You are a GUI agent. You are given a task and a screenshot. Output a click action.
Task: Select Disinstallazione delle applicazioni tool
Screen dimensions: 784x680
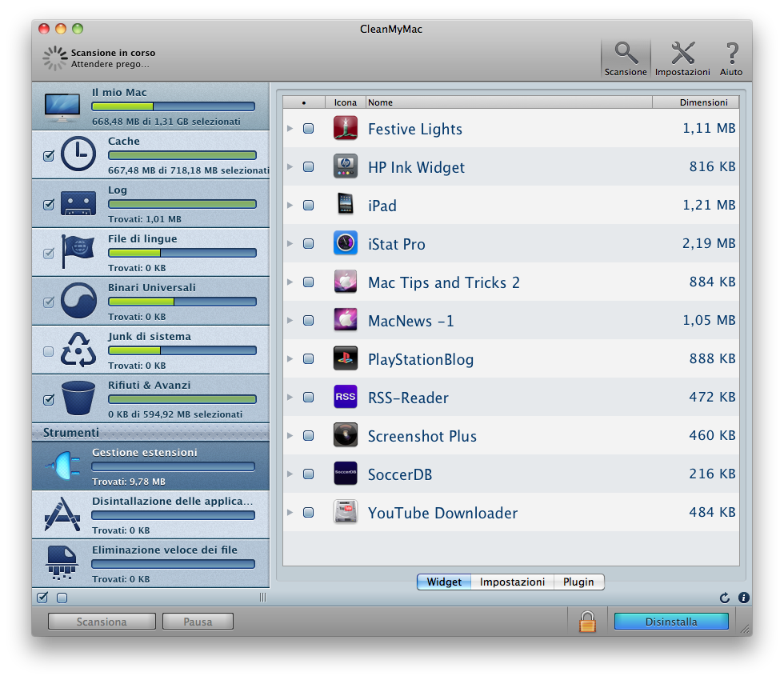tap(62, 515)
